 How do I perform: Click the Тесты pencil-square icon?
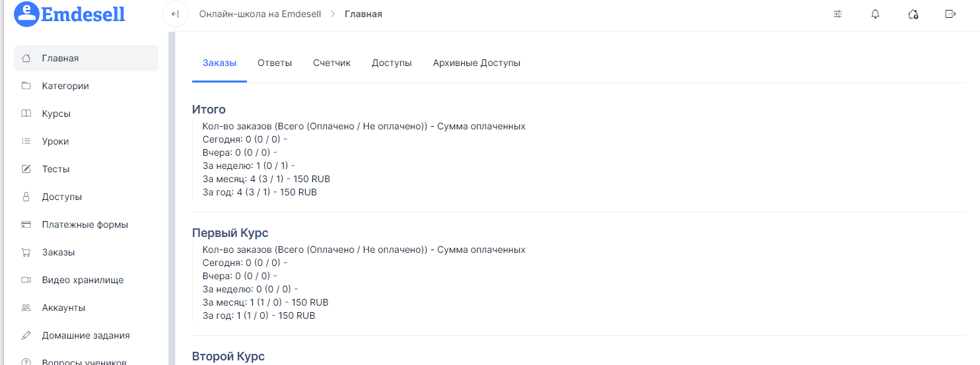(26, 169)
